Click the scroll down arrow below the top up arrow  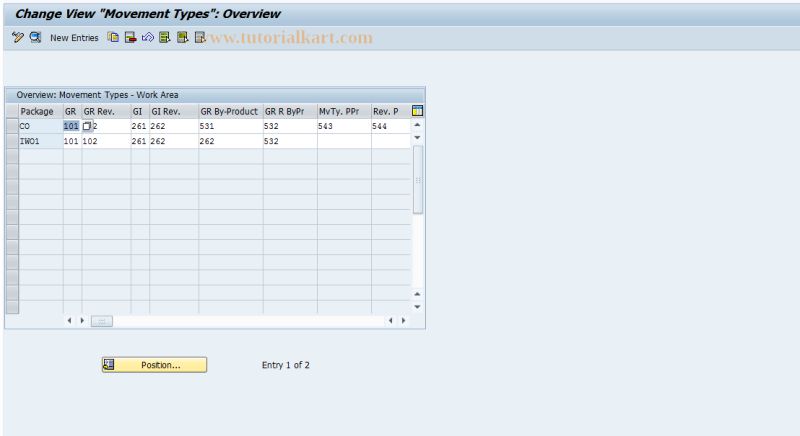[417, 138]
